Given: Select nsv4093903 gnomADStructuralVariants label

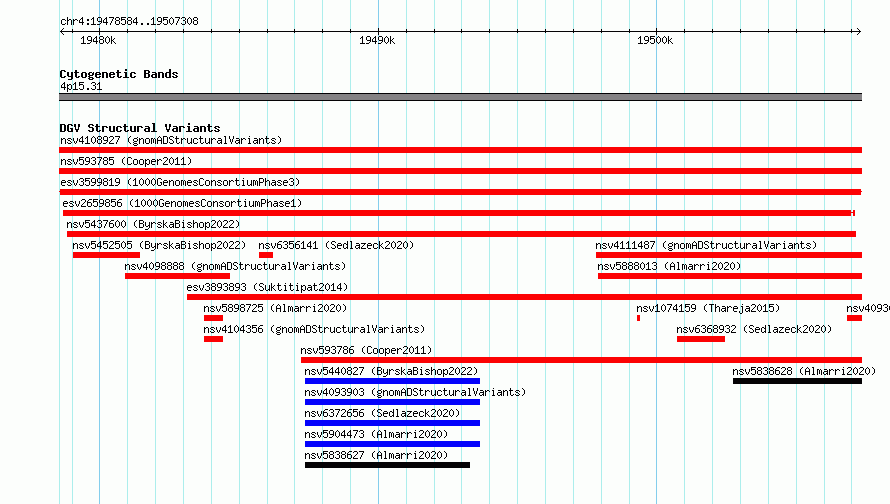Looking at the screenshot, I should coord(415,392).
